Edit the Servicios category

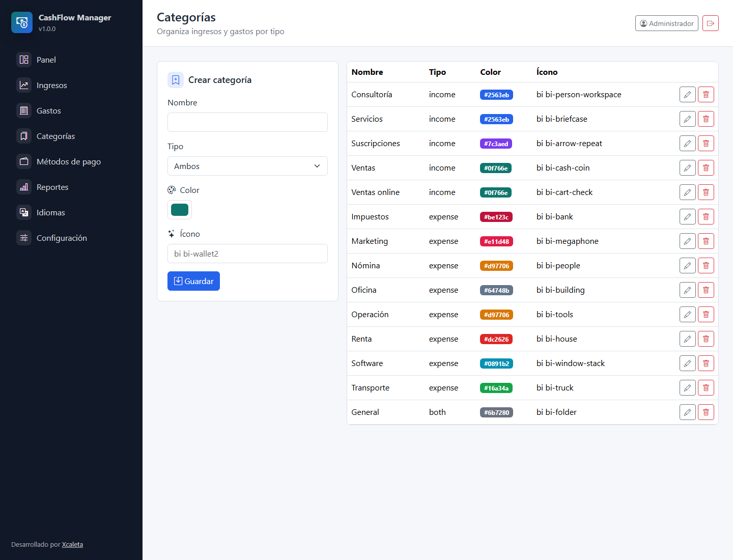pos(687,119)
